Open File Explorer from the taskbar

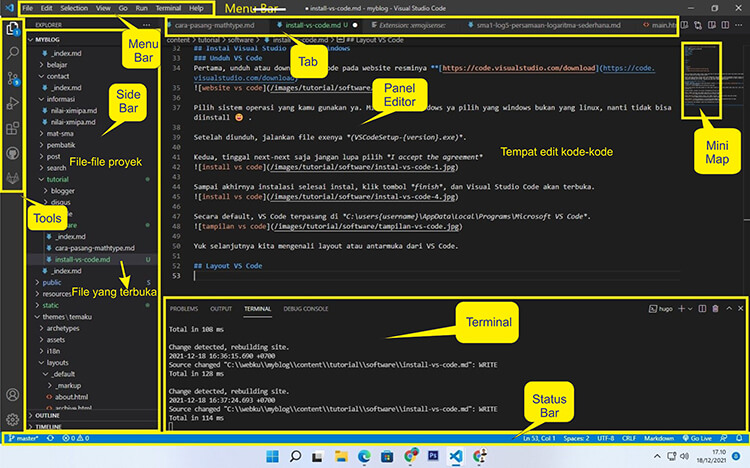[341, 457]
